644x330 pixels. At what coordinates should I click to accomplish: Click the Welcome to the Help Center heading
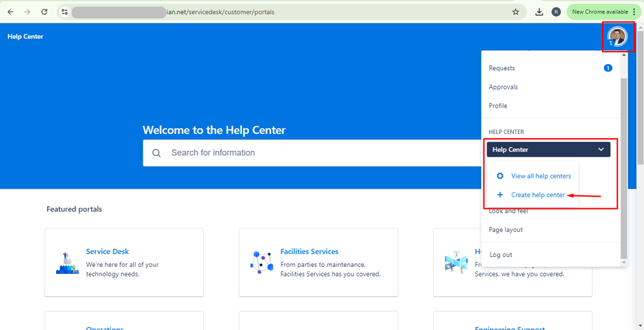click(214, 131)
